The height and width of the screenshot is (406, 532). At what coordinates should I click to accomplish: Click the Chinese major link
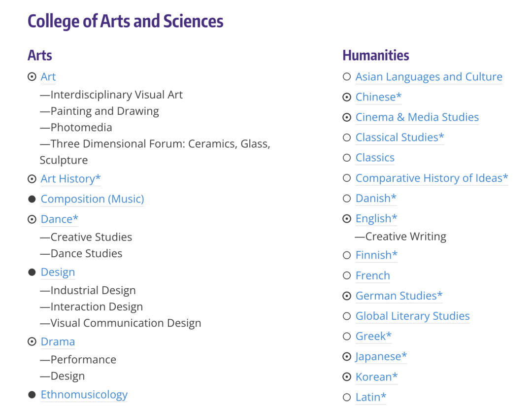[378, 97]
